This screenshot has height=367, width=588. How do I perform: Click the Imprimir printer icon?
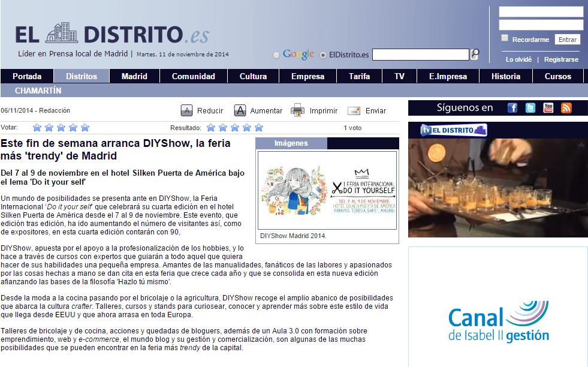(297, 110)
